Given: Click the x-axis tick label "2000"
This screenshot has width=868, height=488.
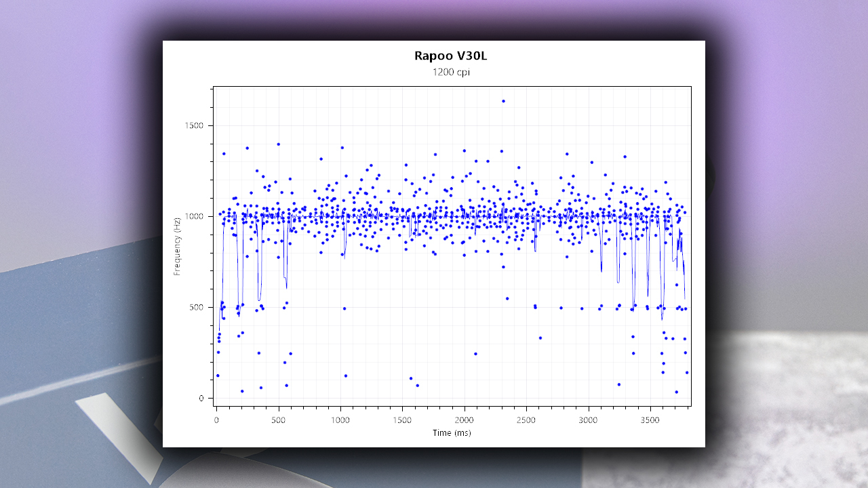Looking at the screenshot, I should 465,421.
